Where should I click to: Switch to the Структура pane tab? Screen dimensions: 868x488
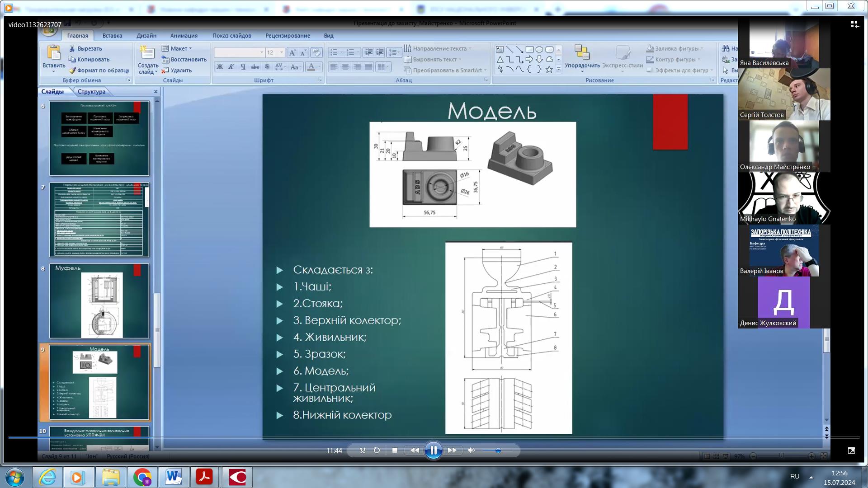click(x=91, y=91)
